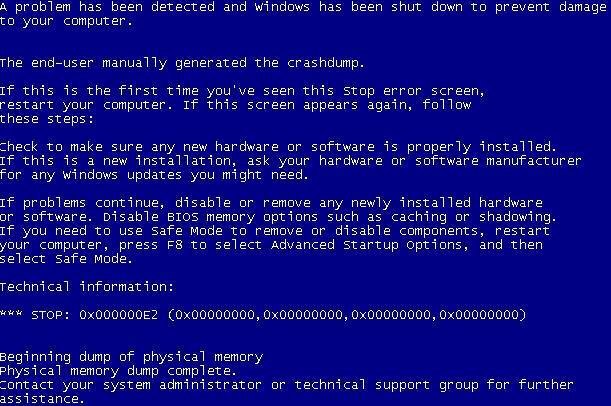
Task: Click the 'Advanced Startup Options' text
Action: click(x=369, y=245)
